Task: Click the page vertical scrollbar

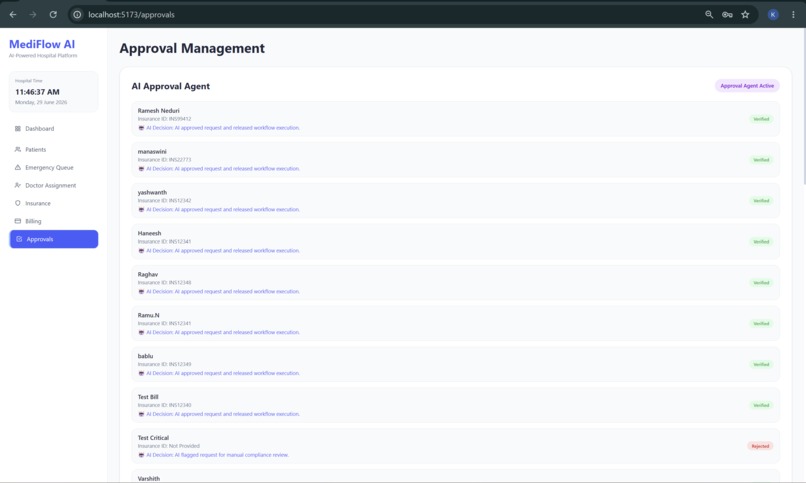Action: click(x=803, y=105)
